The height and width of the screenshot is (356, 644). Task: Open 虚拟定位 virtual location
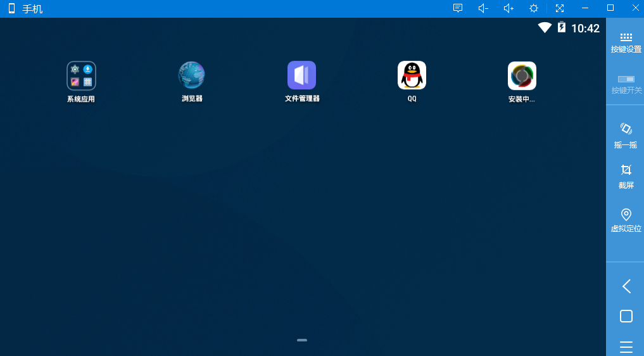click(x=626, y=220)
